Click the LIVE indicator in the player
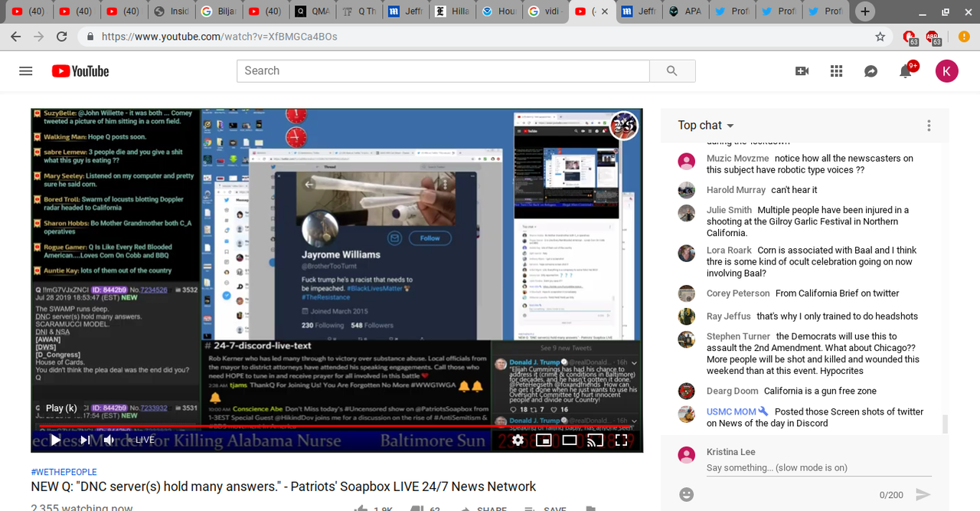This screenshot has height=511, width=980. tap(145, 440)
